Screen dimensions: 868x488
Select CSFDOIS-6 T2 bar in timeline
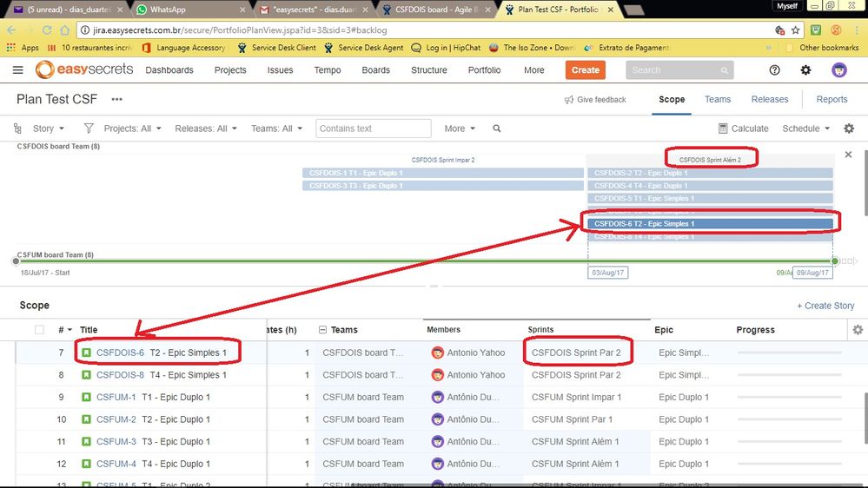(710, 223)
